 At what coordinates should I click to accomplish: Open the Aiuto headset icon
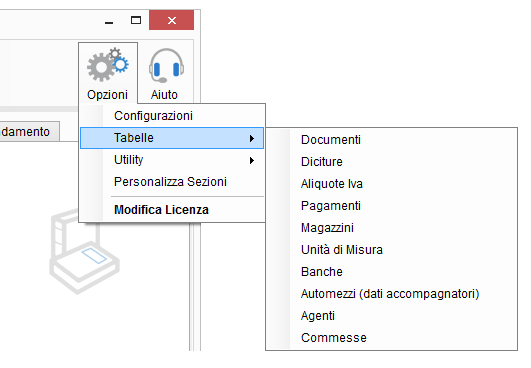pos(166,65)
